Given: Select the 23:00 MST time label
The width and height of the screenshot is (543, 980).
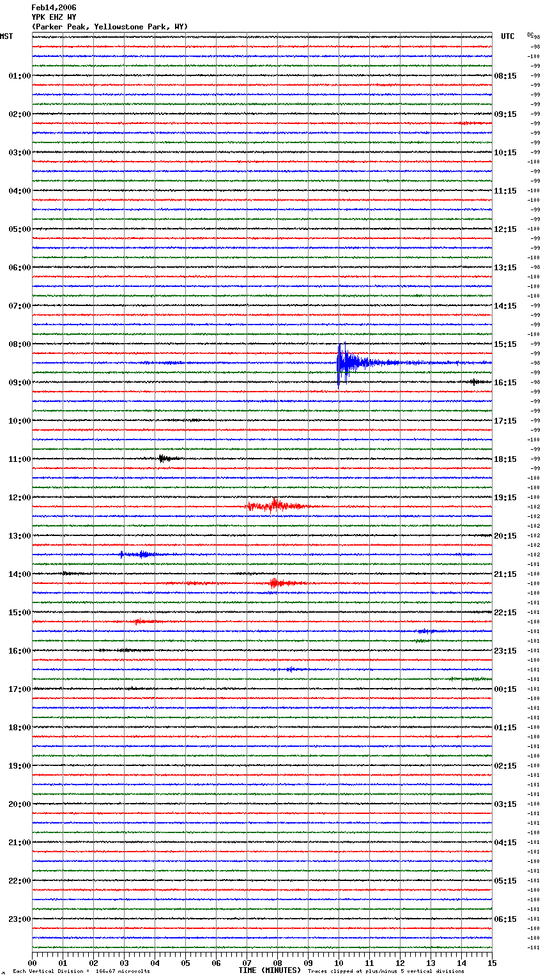Looking at the screenshot, I should coord(20,919).
